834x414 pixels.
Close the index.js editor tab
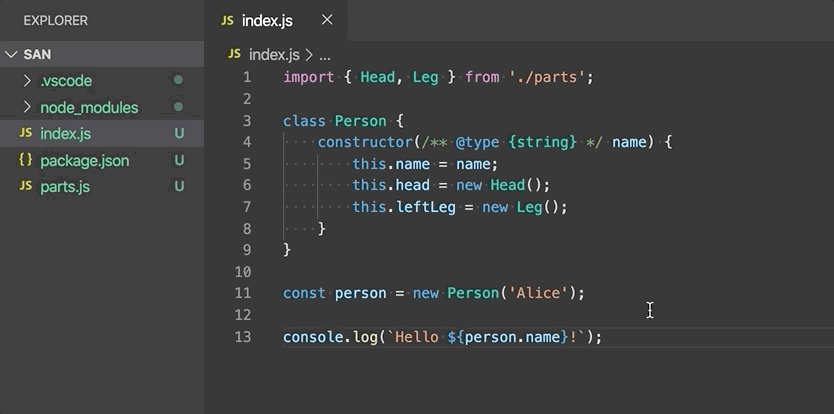tap(327, 20)
